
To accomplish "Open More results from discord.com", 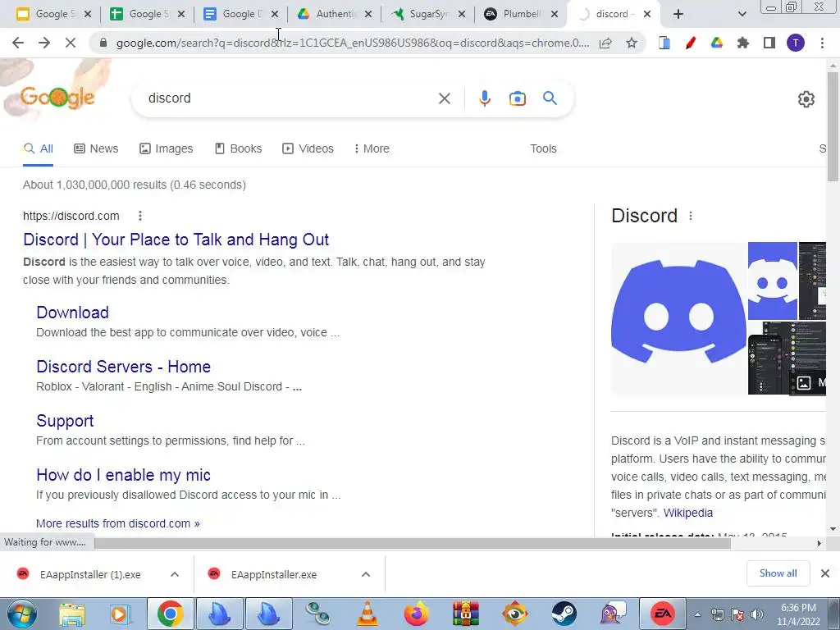I will [x=118, y=523].
